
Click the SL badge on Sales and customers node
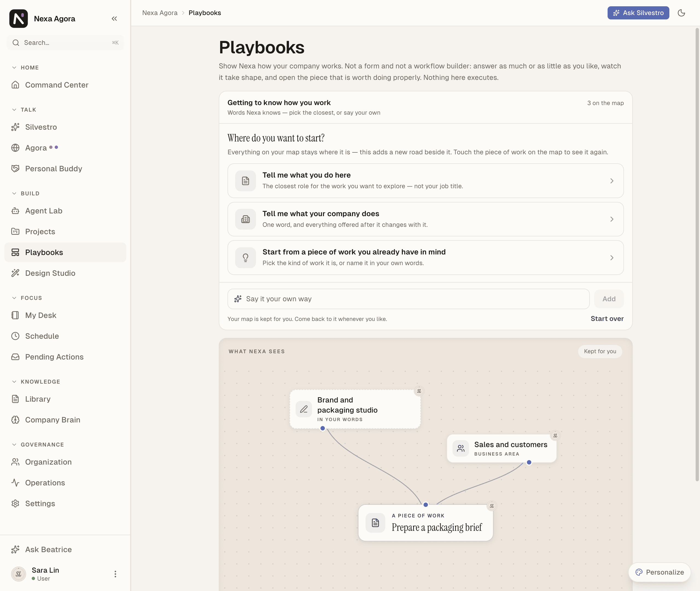click(555, 436)
